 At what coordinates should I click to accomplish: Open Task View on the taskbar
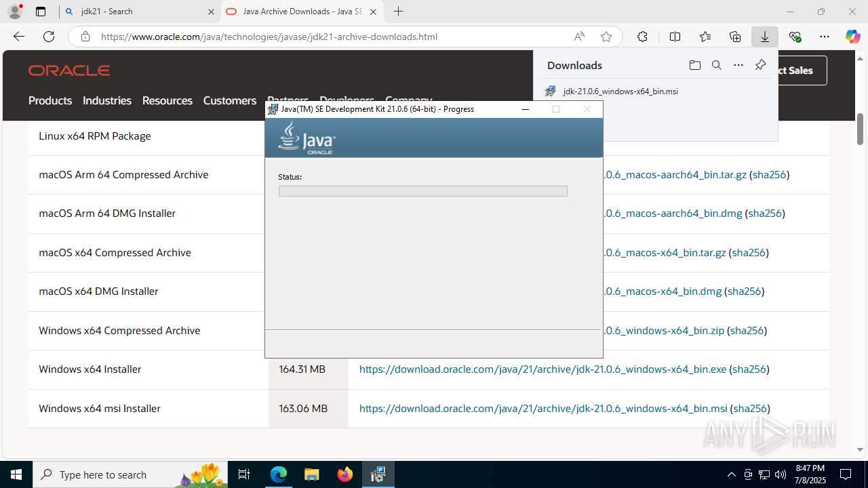tap(244, 474)
